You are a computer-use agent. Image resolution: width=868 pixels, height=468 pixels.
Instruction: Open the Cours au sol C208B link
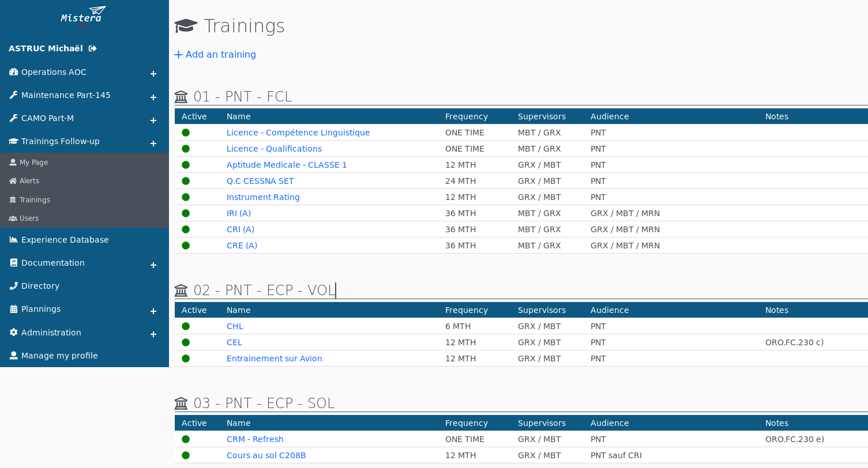[x=266, y=455]
